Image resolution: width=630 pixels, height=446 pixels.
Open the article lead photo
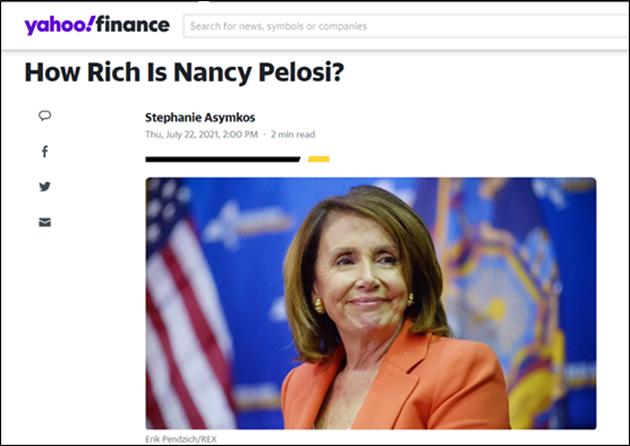[x=371, y=303]
